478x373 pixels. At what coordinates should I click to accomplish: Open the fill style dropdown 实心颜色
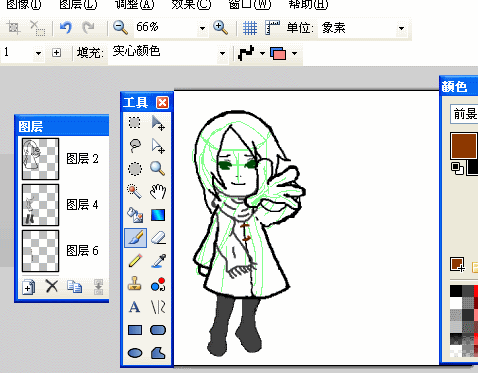(222, 53)
